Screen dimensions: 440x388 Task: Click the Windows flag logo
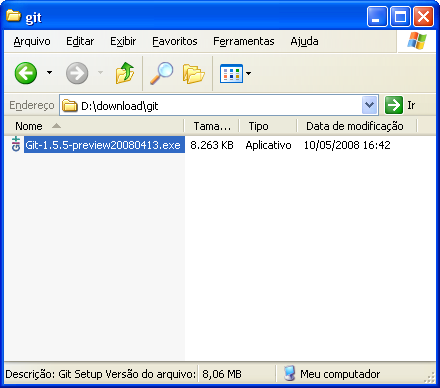(x=417, y=41)
